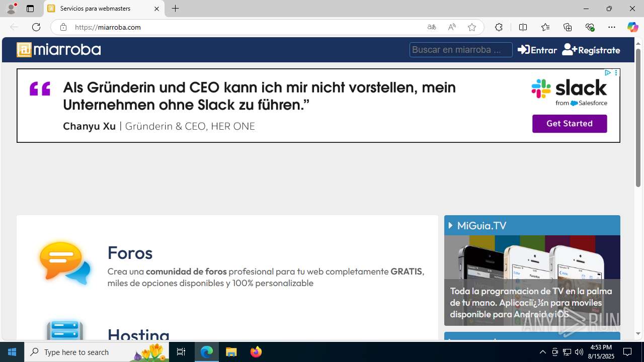Click the address bar URL
The width and height of the screenshot is (644, 362).
[x=108, y=27]
